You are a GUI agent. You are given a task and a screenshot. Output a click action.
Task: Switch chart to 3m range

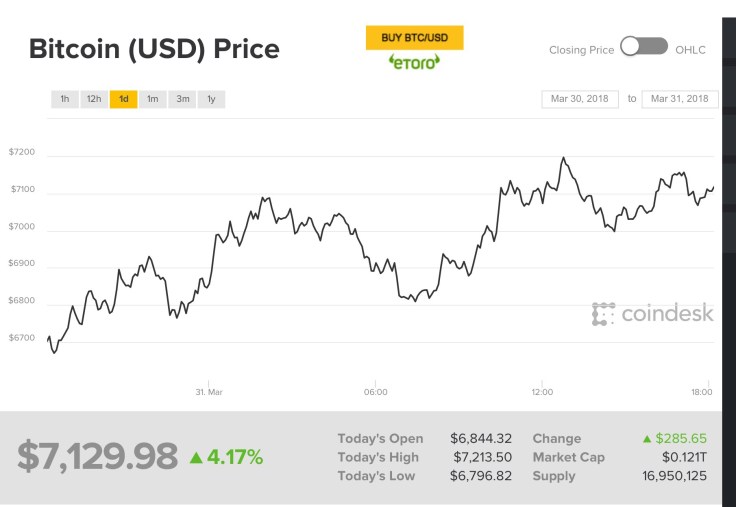click(x=183, y=99)
